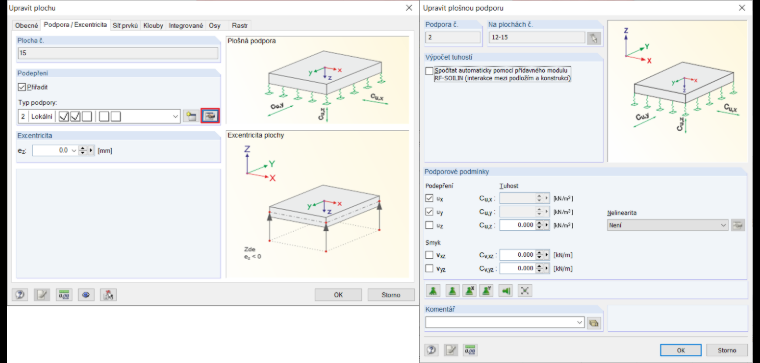
Task: Click the Cv,yz stiffness spinner arrows
Action: point(538,268)
